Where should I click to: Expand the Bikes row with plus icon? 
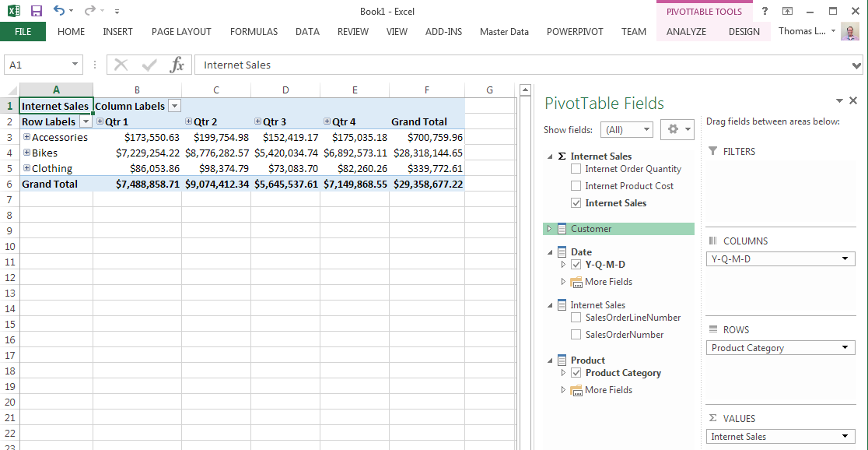tap(27, 153)
